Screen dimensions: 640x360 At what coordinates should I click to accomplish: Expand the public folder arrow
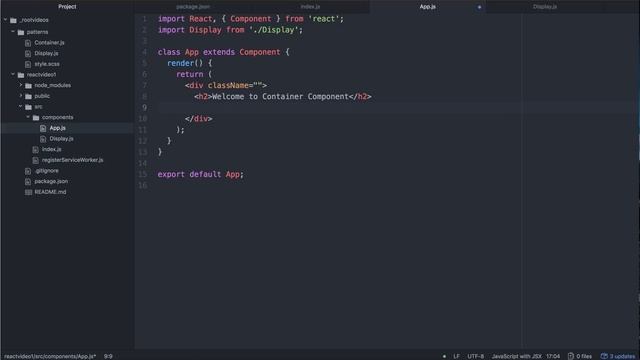pos(21,96)
